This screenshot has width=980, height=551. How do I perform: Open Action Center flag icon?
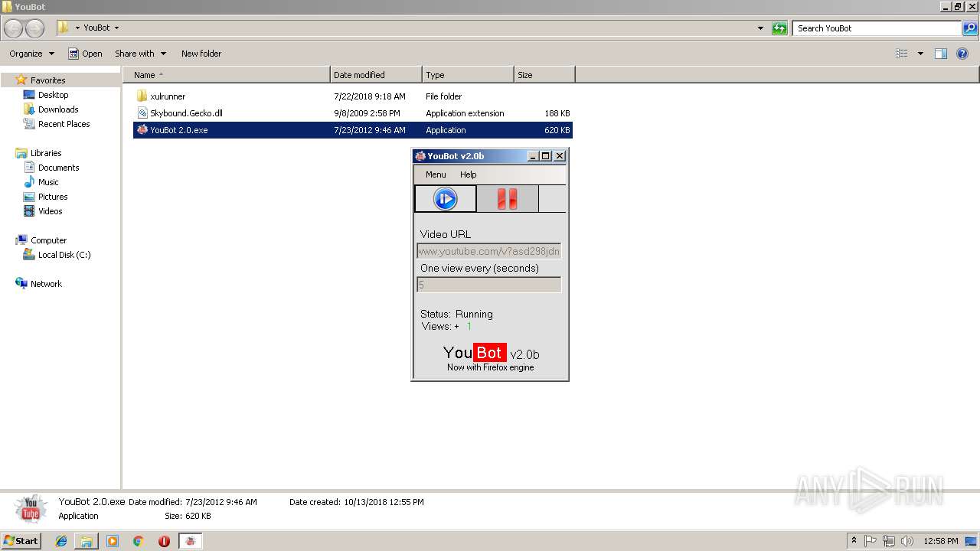pos(871,541)
